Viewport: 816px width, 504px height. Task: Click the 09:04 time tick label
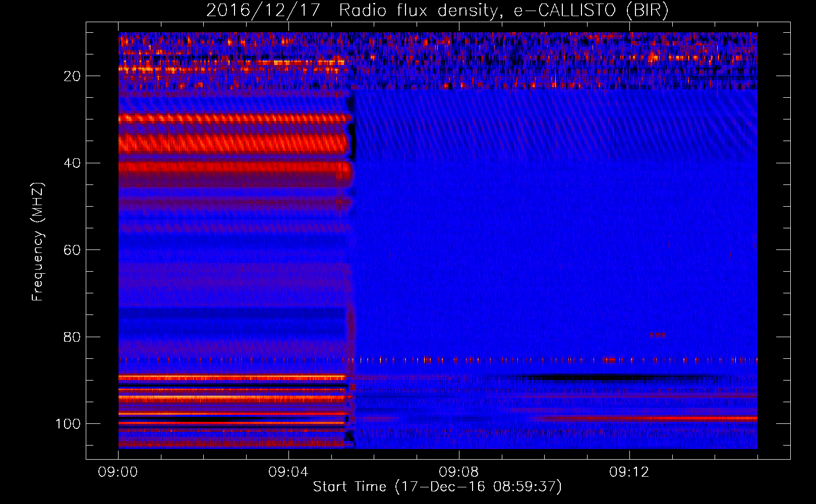(x=288, y=472)
